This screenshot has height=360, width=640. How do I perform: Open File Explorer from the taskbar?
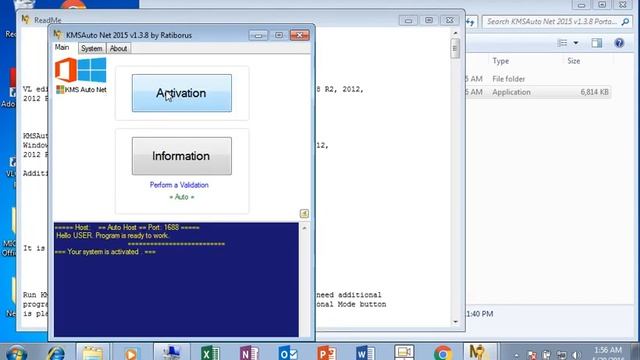coord(93,353)
